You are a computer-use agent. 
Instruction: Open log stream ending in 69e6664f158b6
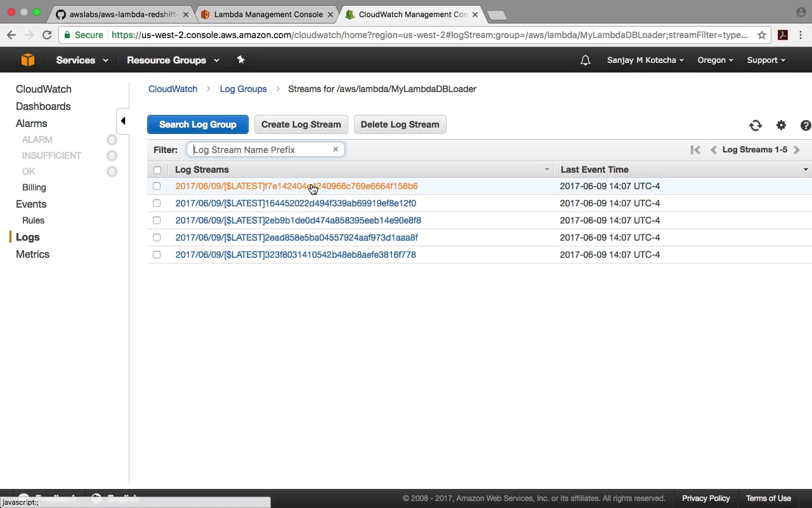(x=296, y=186)
